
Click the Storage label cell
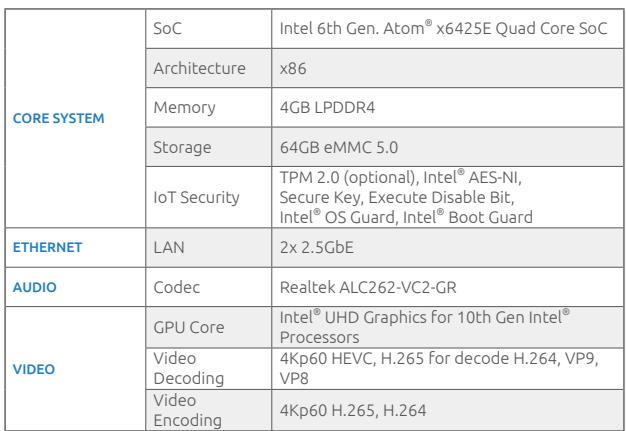tap(182, 148)
